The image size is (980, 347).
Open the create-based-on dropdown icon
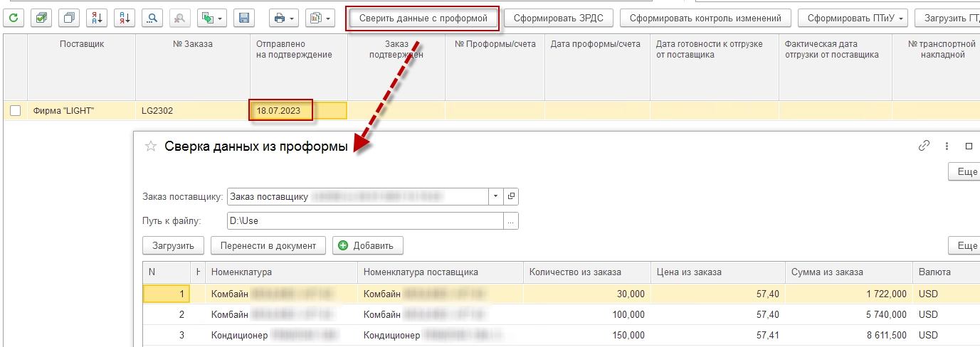click(x=212, y=17)
